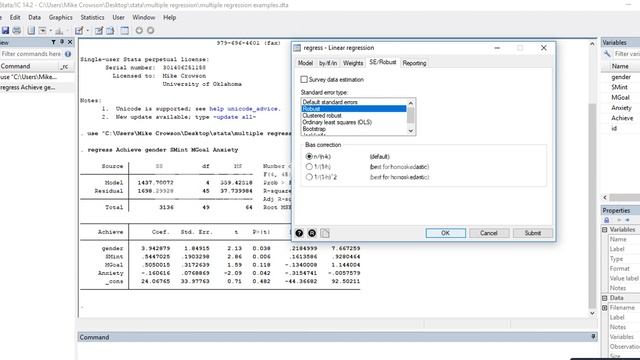640x360 pixels.
Task: Click the Review panel filter funnel icon
Action: [53, 42]
